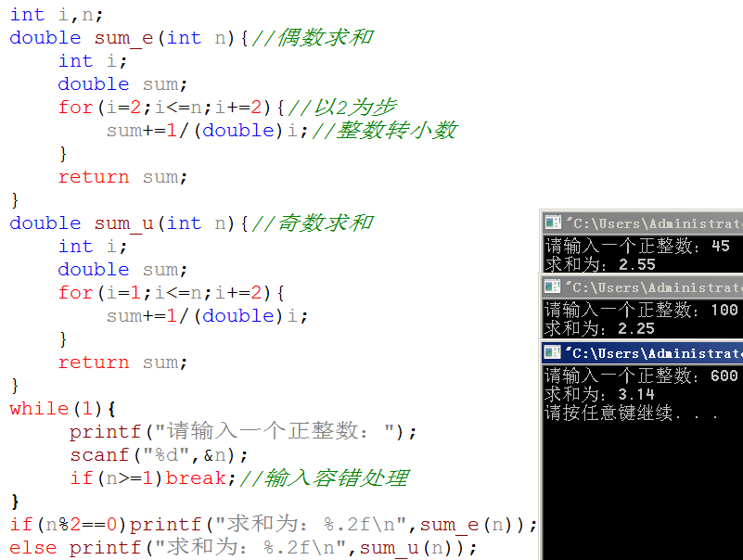This screenshot has height=560, width=743.
Task: Click the console output line ending in 100
Action: click(x=641, y=310)
